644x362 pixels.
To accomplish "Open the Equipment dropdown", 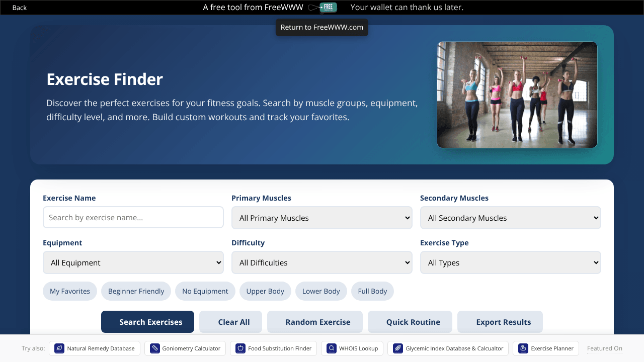I will point(133,262).
